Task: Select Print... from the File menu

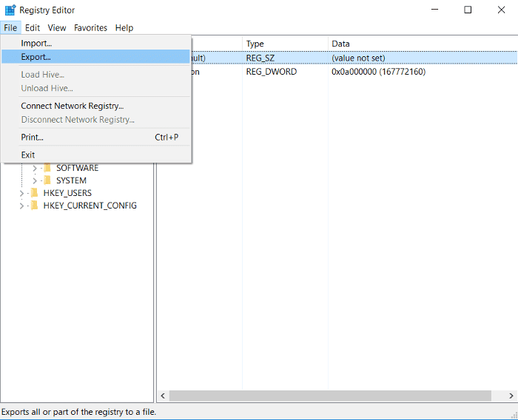Action: [32, 138]
